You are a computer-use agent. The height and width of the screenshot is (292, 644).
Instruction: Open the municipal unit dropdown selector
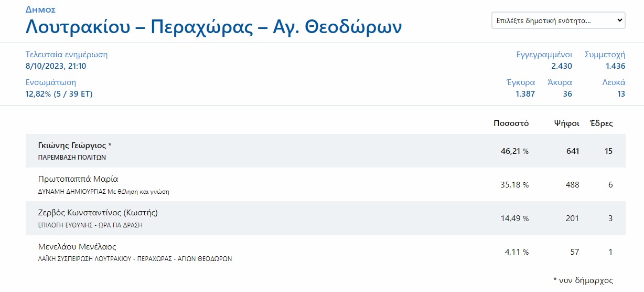pyautogui.click(x=558, y=20)
